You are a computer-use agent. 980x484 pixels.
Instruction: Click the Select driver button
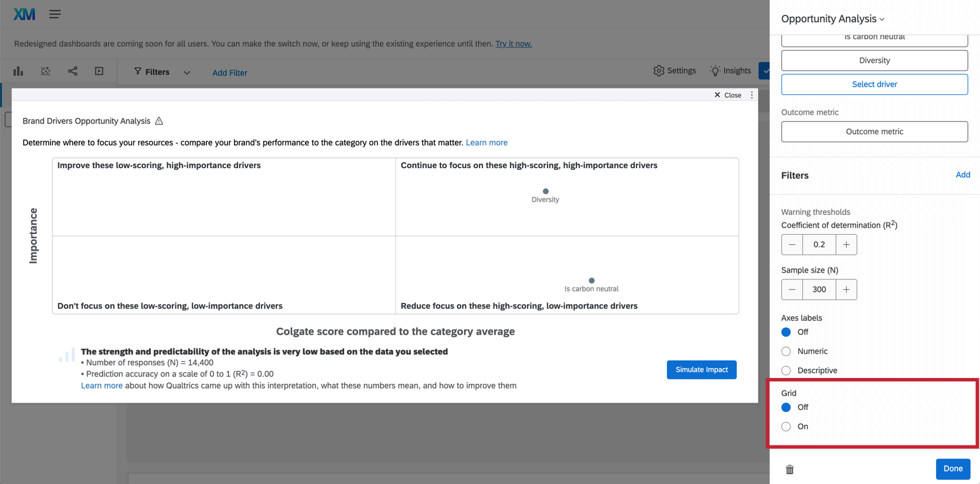[874, 85]
